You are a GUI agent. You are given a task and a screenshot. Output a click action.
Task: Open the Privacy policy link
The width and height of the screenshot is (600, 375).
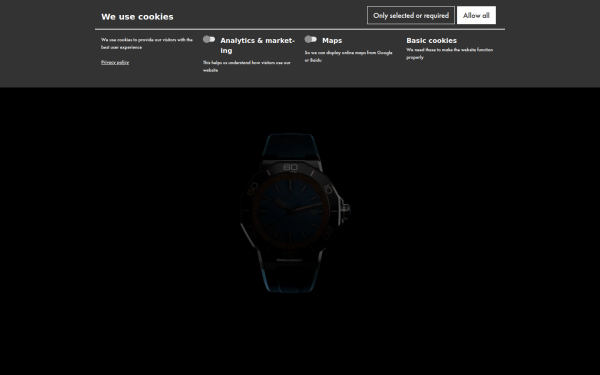click(x=115, y=62)
